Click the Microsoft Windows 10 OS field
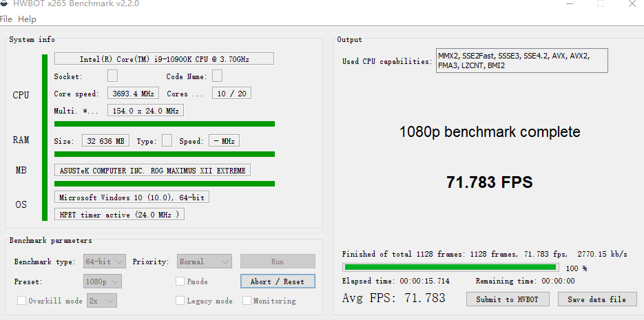The height and width of the screenshot is (320, 644). pyautogui.click(x=132, y=198)
